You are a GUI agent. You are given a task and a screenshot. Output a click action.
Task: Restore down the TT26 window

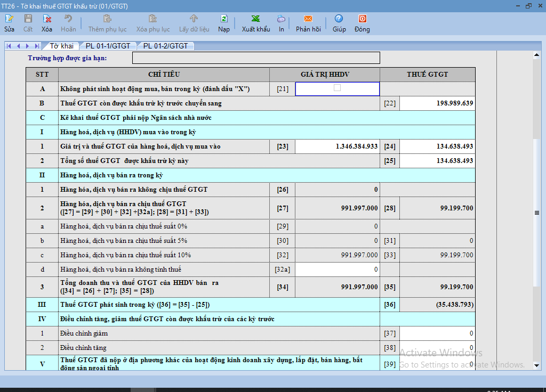point(528,6)
